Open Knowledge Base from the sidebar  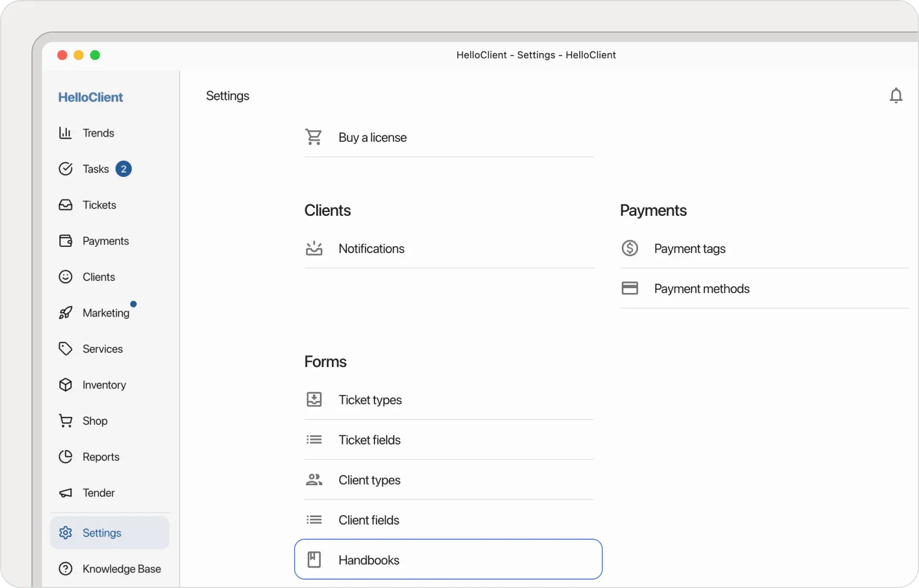tap(121, 569)
